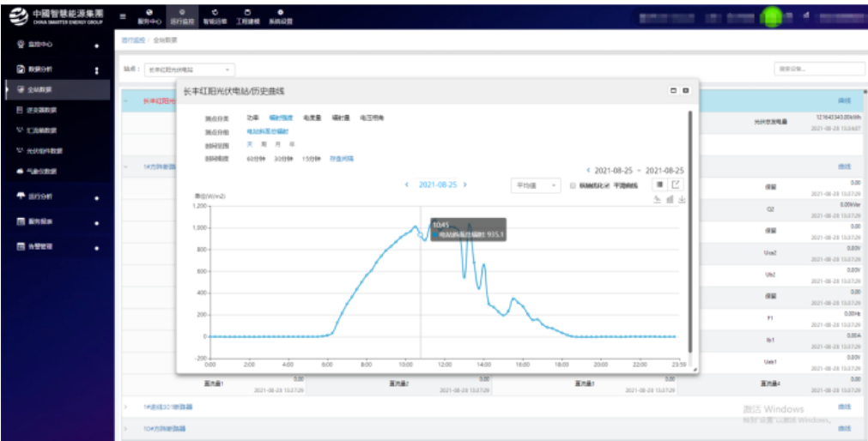Open the 平均值 aggregation dropdown

(x=536, y=186)
